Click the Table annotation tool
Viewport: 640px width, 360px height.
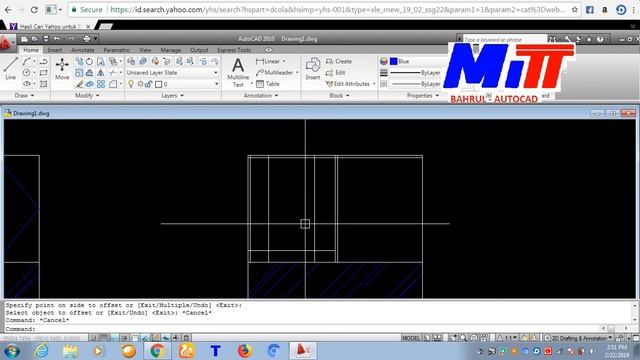[268, 84]
